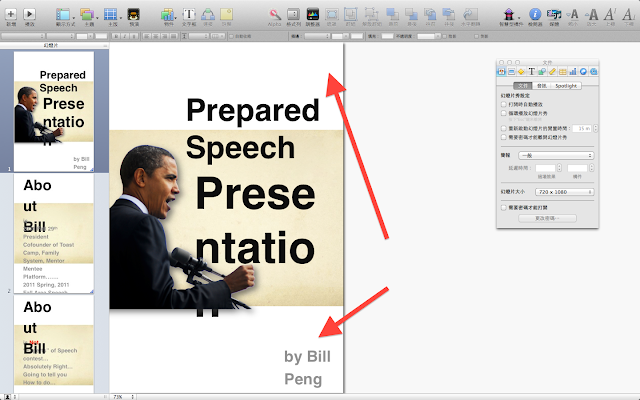The height and width of the screenshot is (400, 640).
Task: Click the Guides (wizard hat) toolbar icon
Action: 134,15
